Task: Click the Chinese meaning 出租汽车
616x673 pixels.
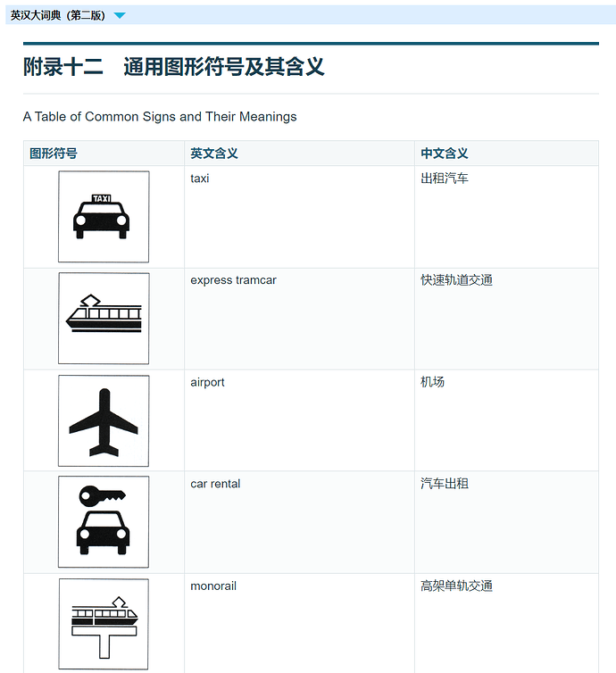Action: click(x=445, y=179)
